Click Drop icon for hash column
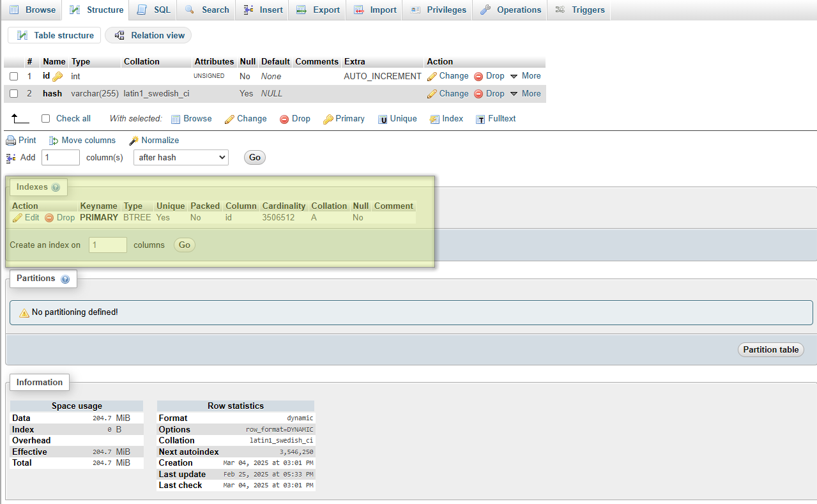This screenshot has width=817, height=504. (x=478, y=94)
